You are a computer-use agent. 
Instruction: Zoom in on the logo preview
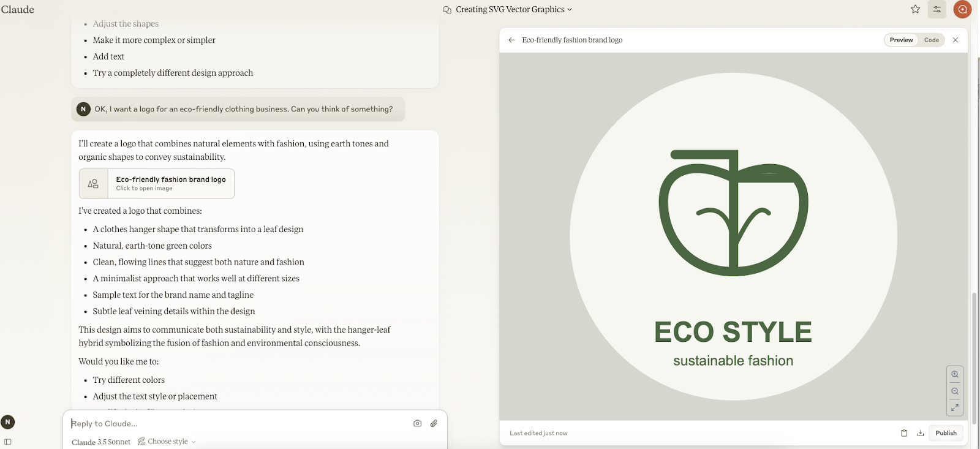pyautogui.click(x=954, y=374)
